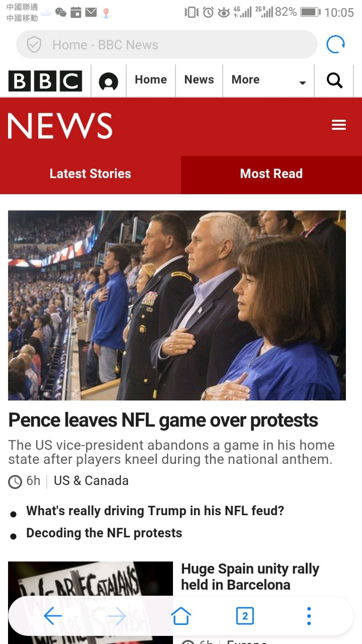Viewport: 362px width, 644px height.
Task: Switch to the Most Read tab
Action: click(271, 174)
